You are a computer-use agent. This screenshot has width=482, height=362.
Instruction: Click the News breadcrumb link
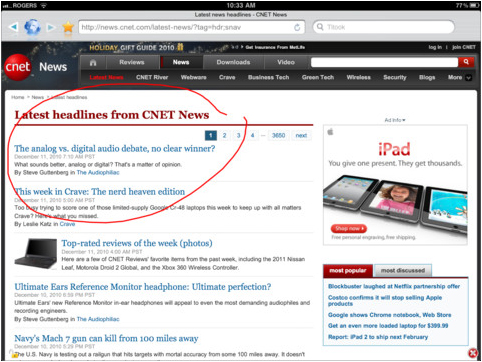(38, 97)
